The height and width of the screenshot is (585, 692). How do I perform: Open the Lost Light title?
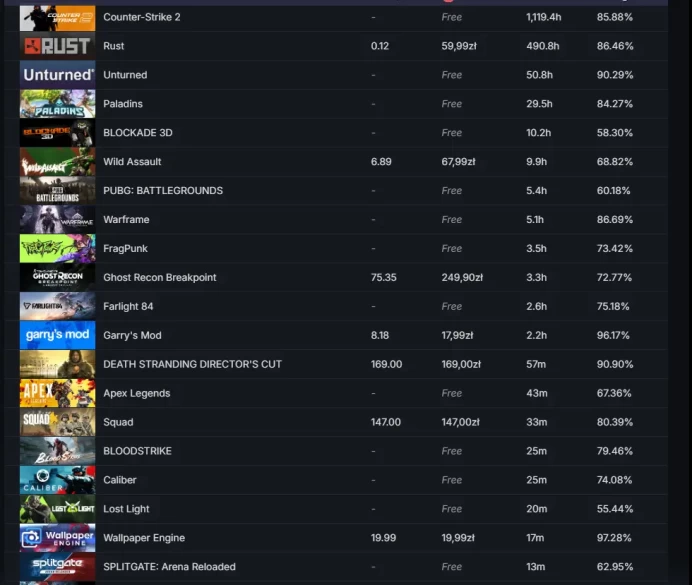pyautogui.click(x=126, y=509)
